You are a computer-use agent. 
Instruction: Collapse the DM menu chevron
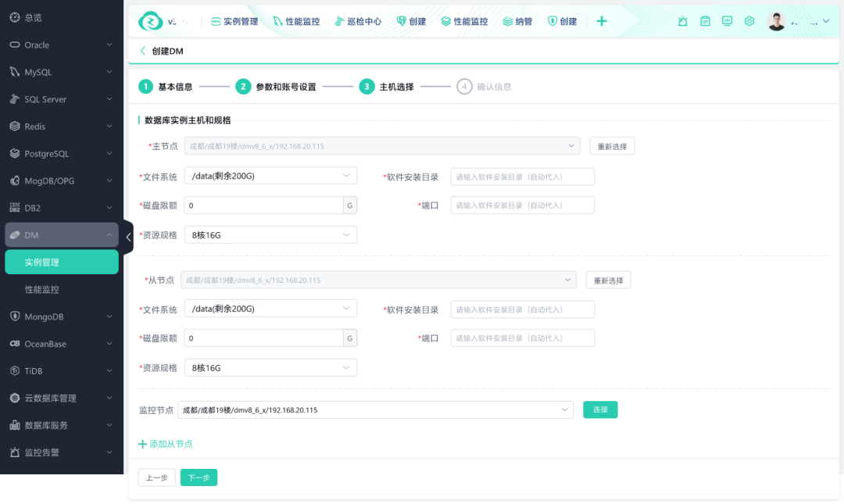pos(109,234)
